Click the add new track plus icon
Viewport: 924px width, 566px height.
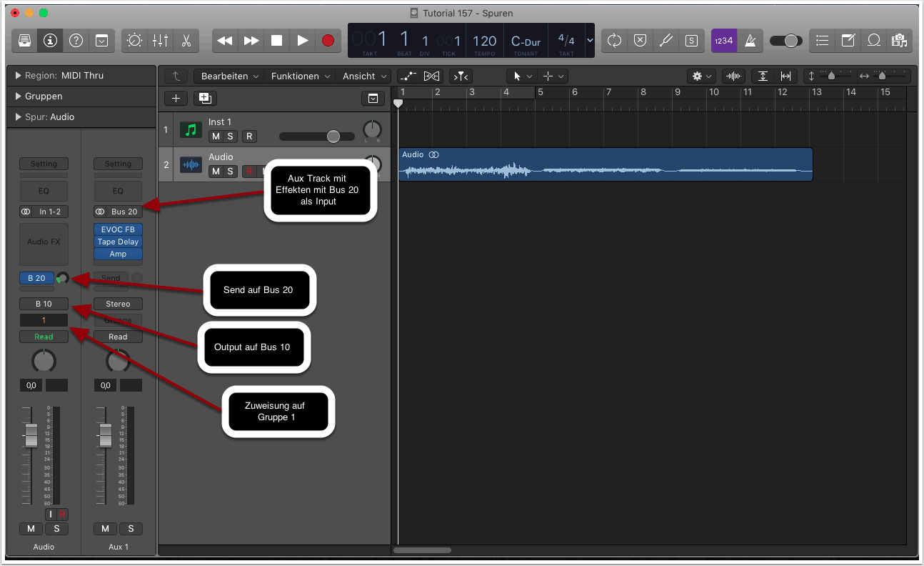click(x=176, y=99)
